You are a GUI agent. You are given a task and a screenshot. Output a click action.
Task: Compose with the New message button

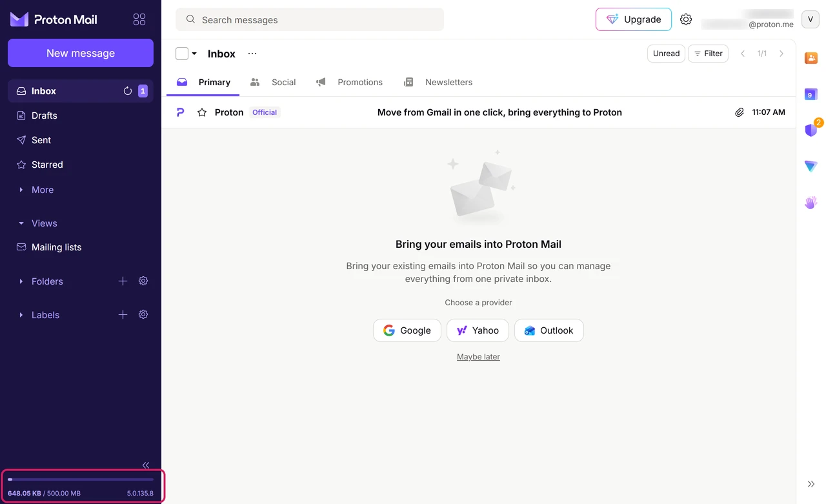[x=81, y=53]
